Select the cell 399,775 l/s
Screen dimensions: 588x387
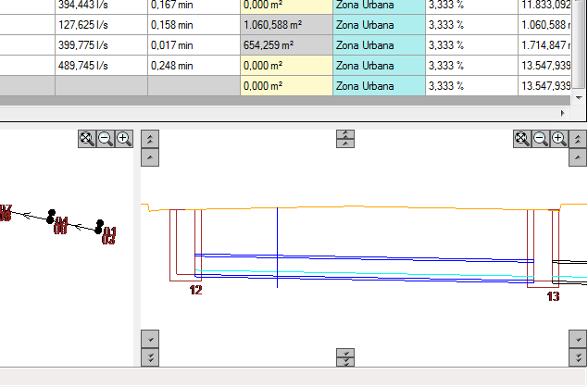click(101, 45)
